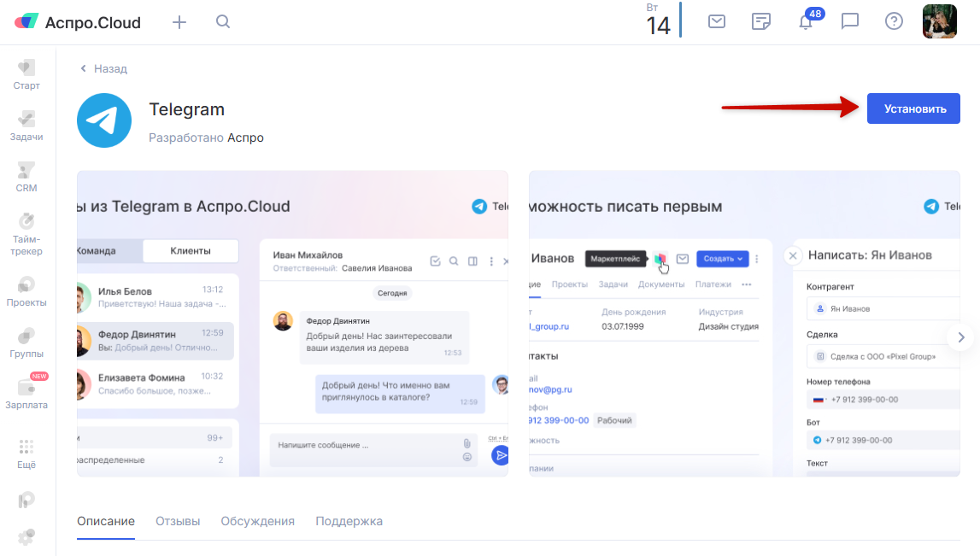Viewport: 980px width, 556px height.
Task: Open Тайм-трекер in the sidebar
Action: [x=26, y=234]
